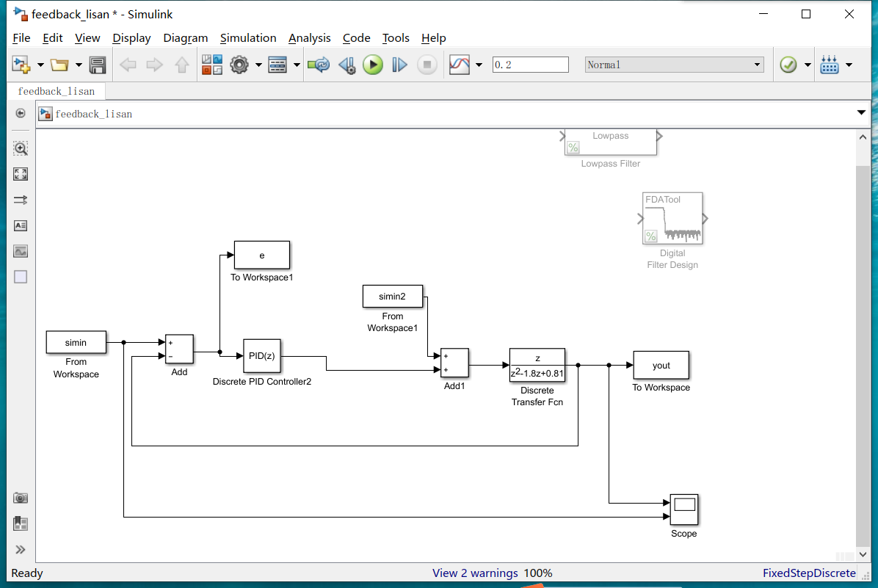Open the Display menu

131,38
